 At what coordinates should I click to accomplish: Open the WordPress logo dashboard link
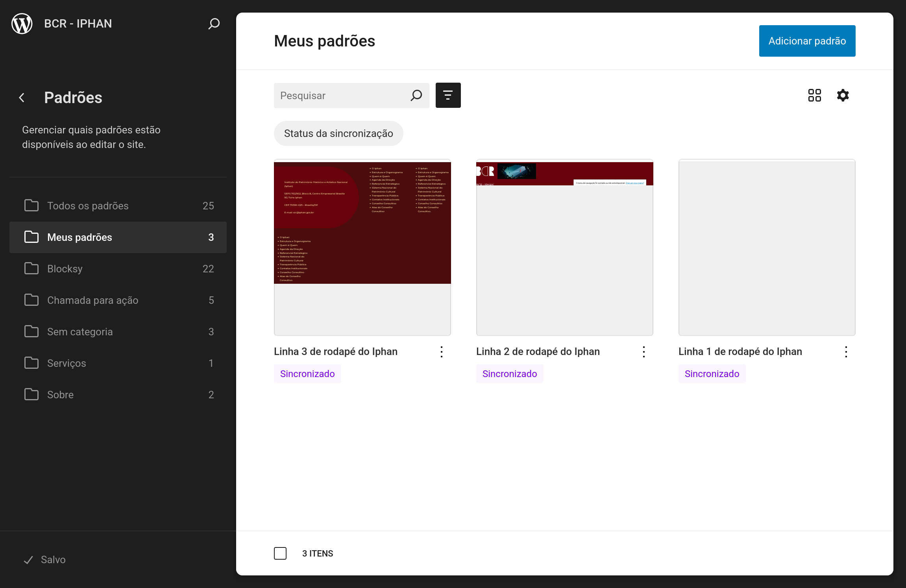click(x=22, y=24)
